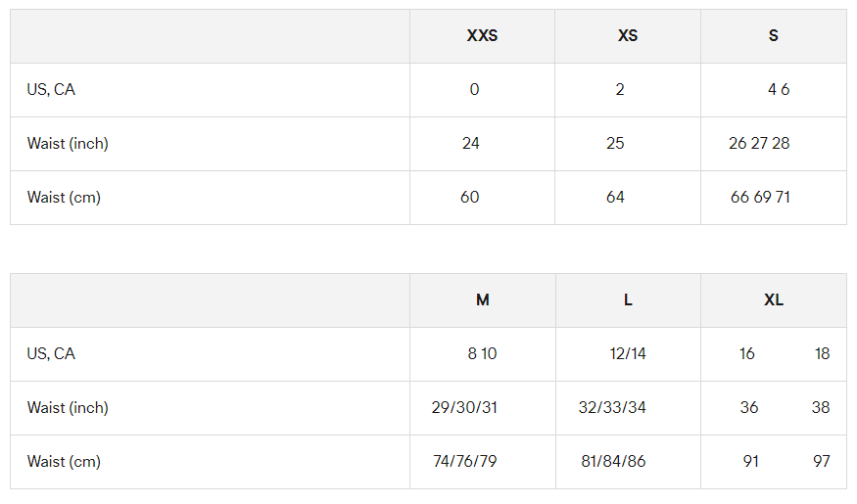Click US, CA label in second table
The width and height of the screenshot is (857, 504).
51,354
